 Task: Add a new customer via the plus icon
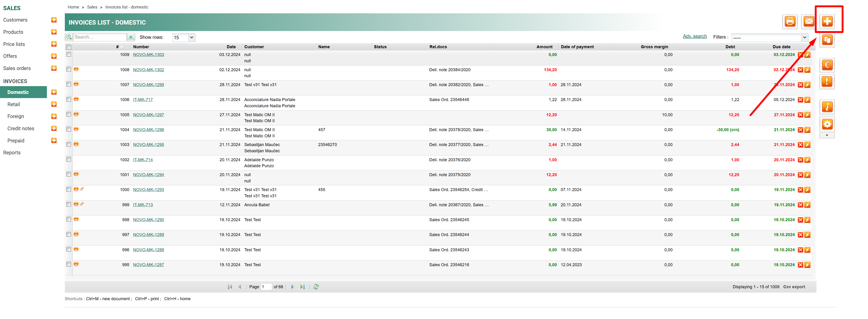[54, 20]
